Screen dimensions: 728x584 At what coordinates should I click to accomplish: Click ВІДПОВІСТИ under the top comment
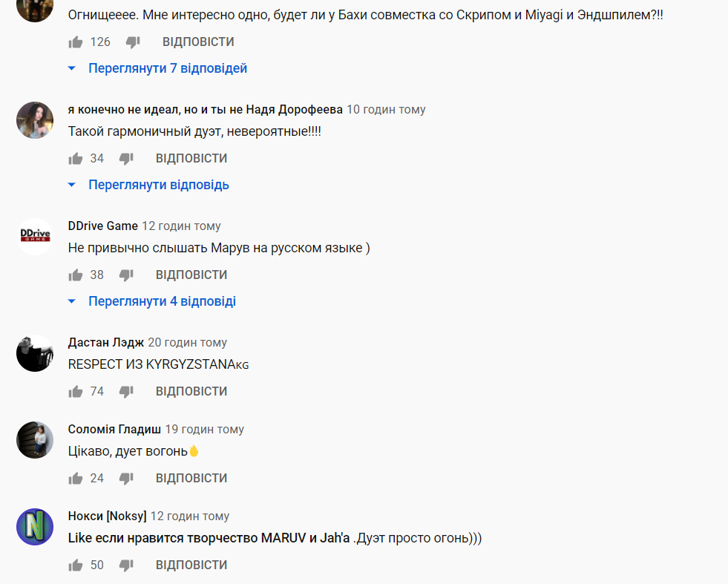[x=191, y=42]
